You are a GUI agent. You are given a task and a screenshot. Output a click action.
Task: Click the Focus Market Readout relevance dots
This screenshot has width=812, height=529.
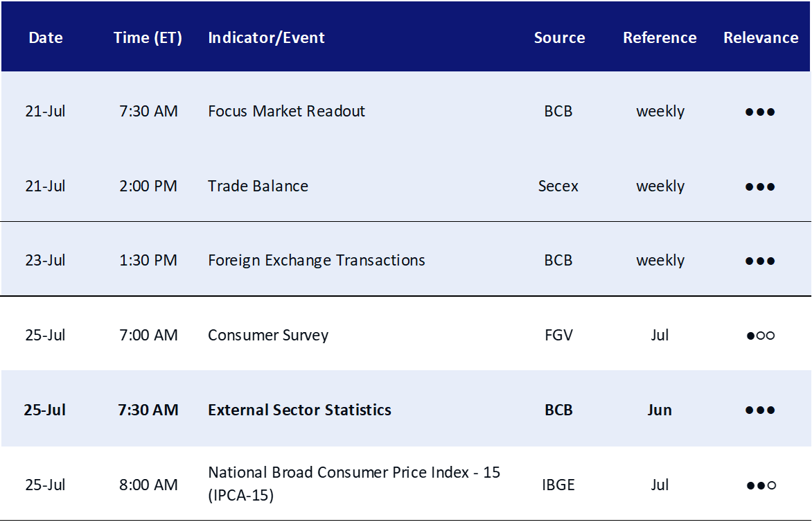coord(760,112)
